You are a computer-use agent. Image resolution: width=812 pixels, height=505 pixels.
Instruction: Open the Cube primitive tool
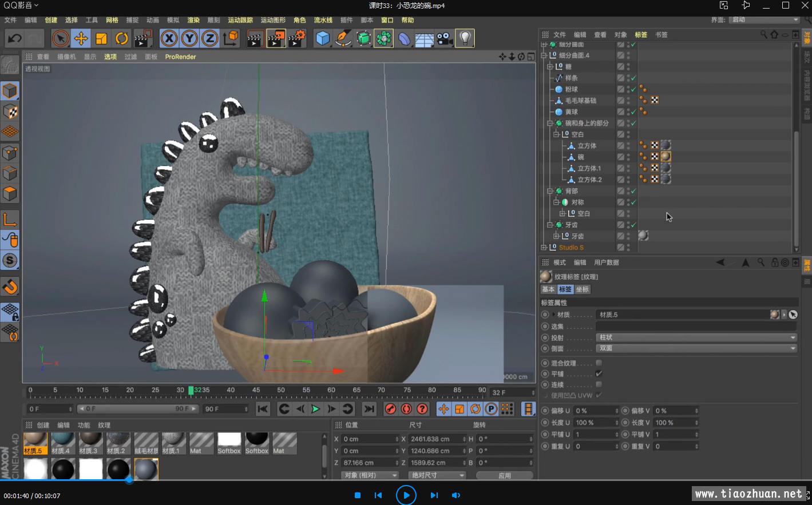coord(323,38)
